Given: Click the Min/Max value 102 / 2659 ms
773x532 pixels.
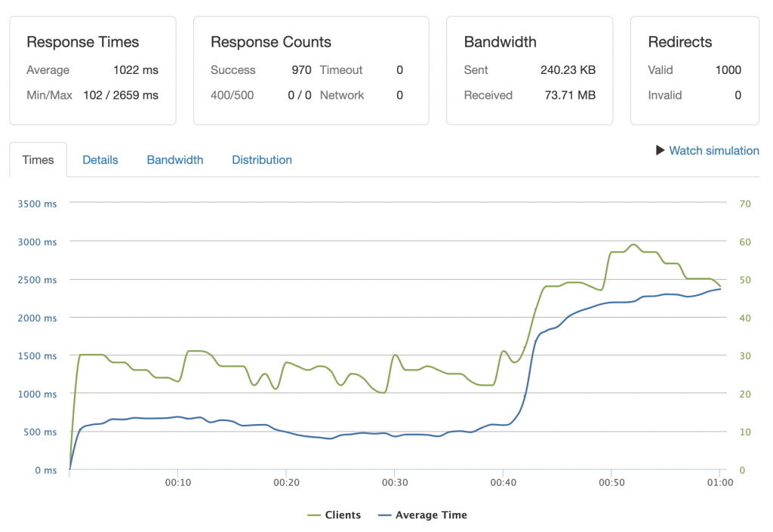Looking at the screenshot, I should [121, 95].
